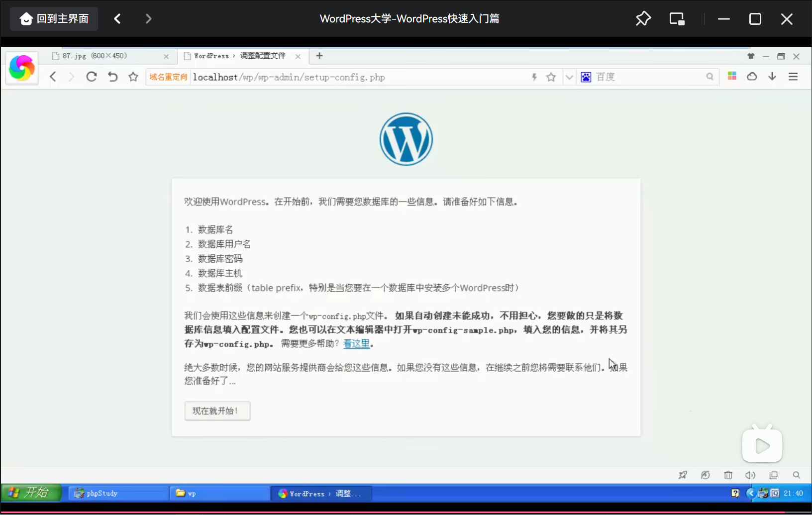This screenshot has height=515, width=812.
Task: Click list item 数据库主机
Action: click(220, 273)
